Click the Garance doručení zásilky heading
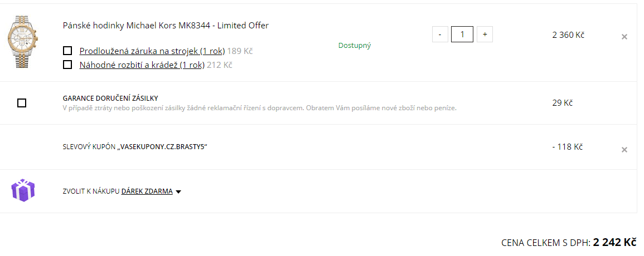Screen dimensions: 644x256 [x=110, y=98]
